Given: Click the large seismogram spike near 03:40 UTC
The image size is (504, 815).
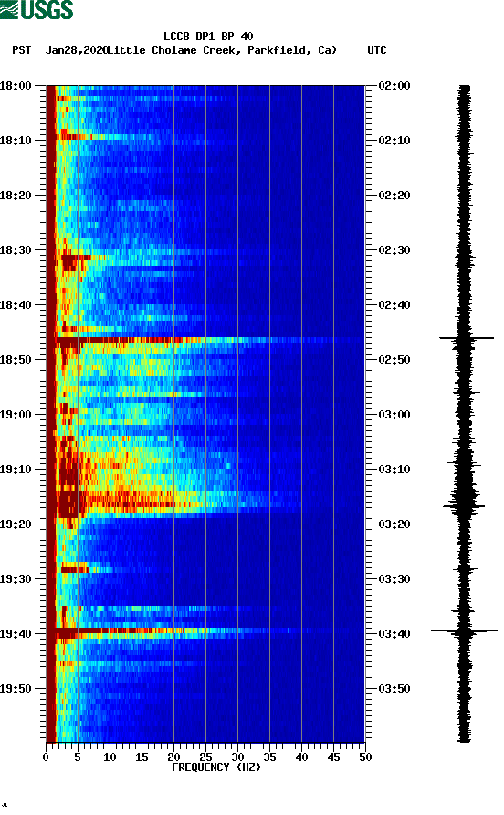Looking at the screenshot, I should [x=464, y=631].
